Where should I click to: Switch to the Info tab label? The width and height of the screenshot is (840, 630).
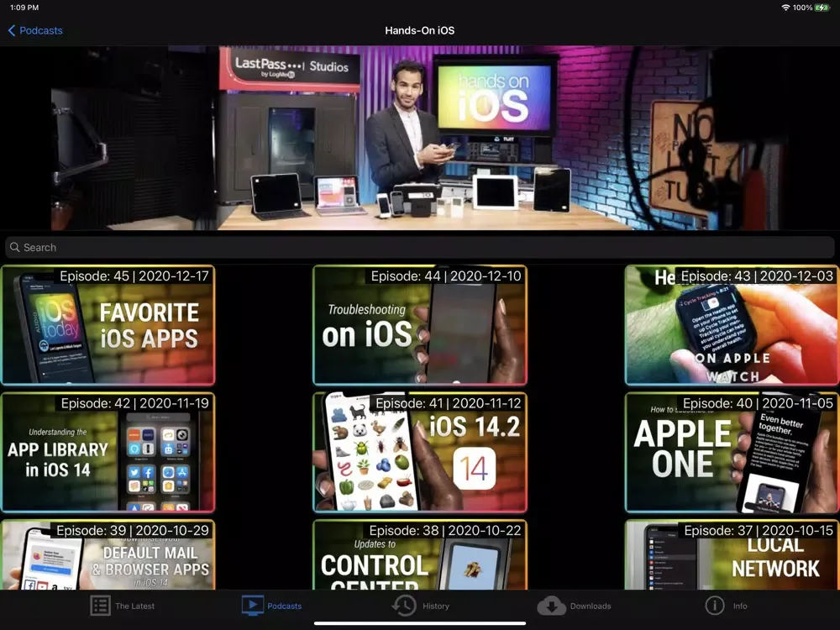(740, 606)
